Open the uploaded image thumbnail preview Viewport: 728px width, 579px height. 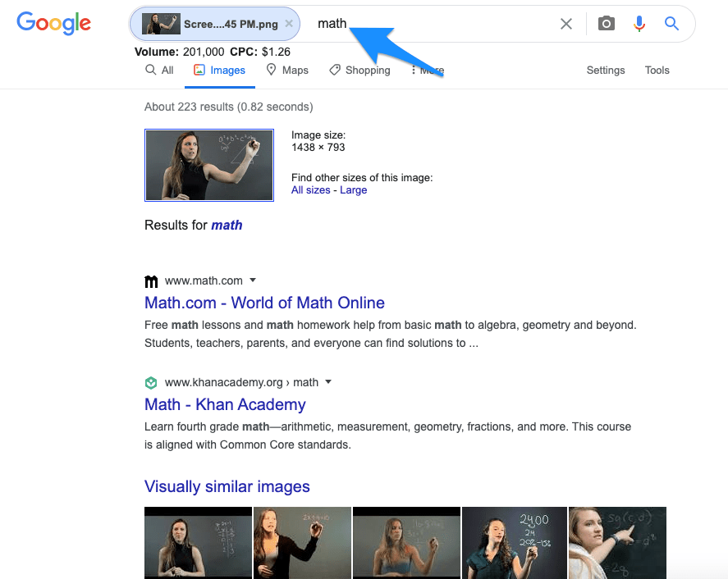click(209, 165)
